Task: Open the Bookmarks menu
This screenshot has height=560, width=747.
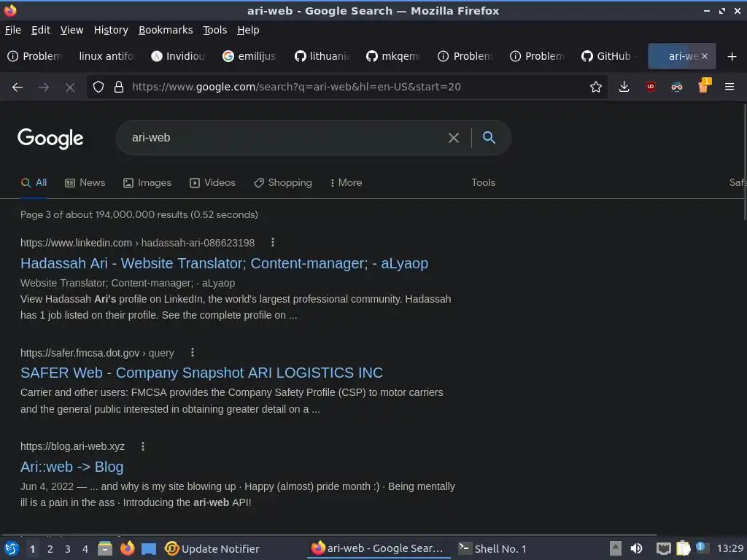Action: [x=166, y=30]
